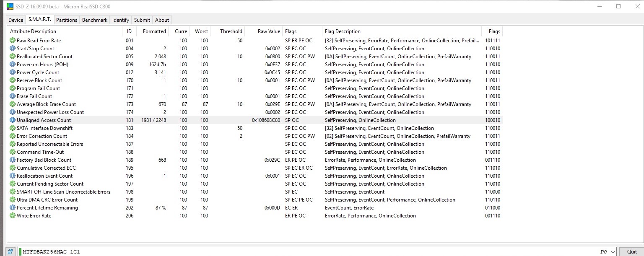Click flag description EventCount, ErrorRate
This screenshot has height=256, width=644.
pos(349,208)
